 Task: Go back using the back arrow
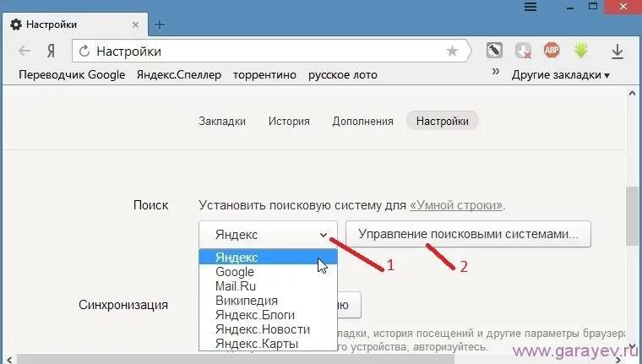click(24, 51)
